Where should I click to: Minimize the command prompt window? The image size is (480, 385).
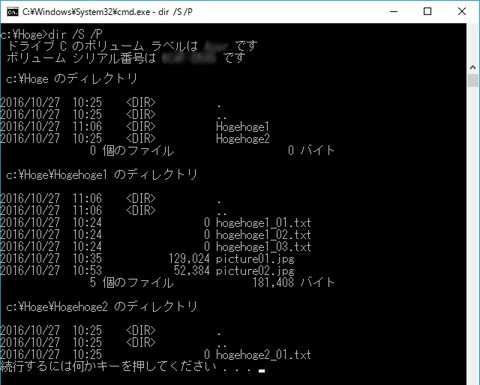394,12
